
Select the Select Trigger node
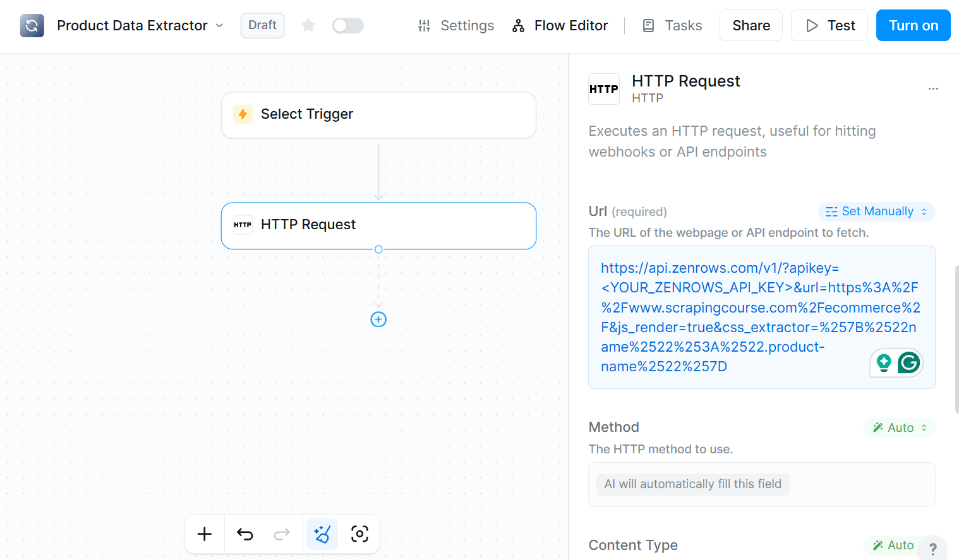tap(378, 115)
